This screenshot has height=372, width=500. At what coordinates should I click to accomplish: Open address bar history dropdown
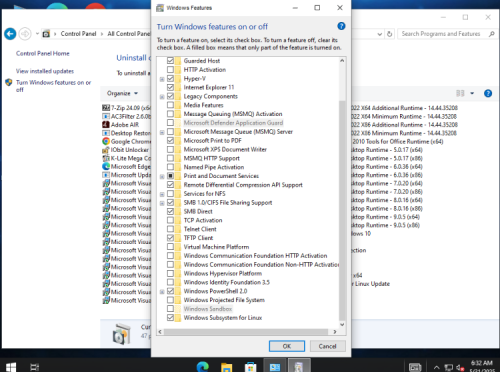(x=379, y=34)
